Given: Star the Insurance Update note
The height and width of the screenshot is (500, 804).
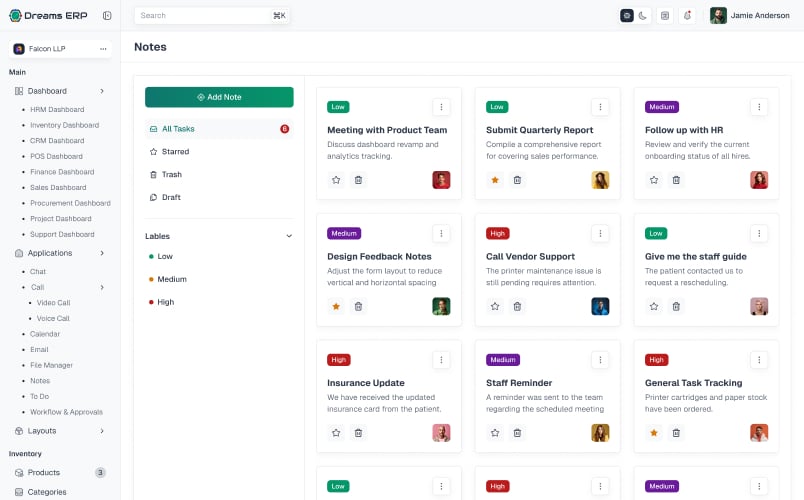Looking at the screenshot, I should [x=336, y=433].
